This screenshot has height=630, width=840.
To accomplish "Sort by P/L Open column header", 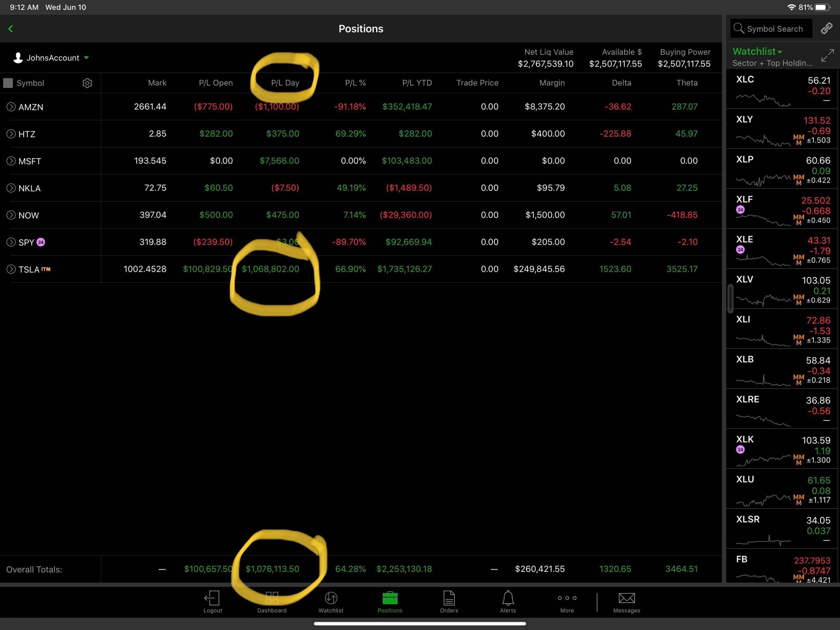I will point(216,83).
